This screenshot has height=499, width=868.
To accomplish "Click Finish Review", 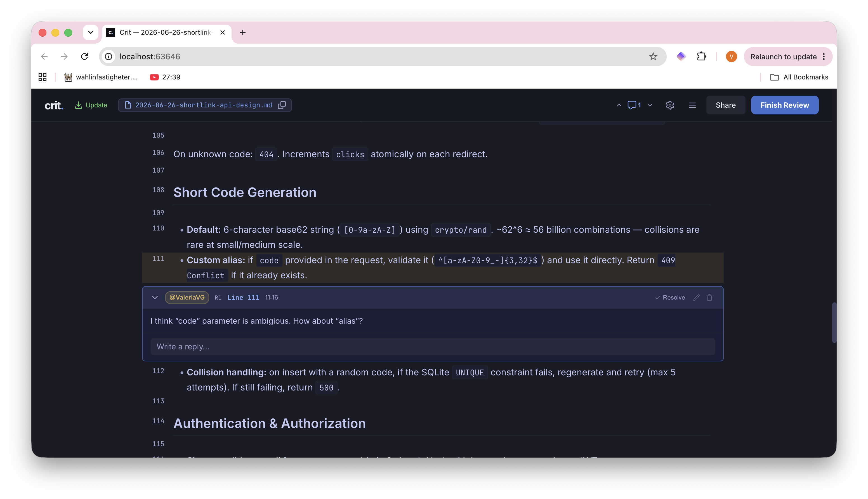I will tap(784, 105).
